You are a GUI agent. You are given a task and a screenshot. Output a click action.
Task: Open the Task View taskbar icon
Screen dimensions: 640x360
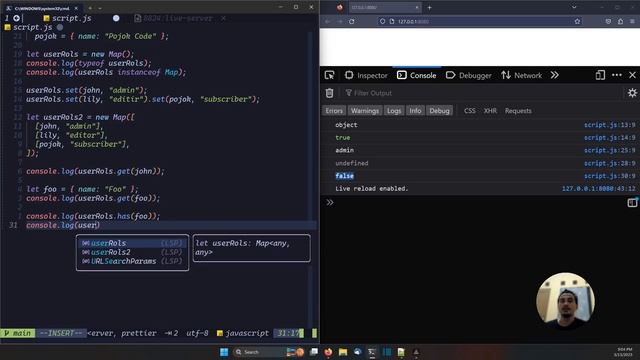(313, 352)
